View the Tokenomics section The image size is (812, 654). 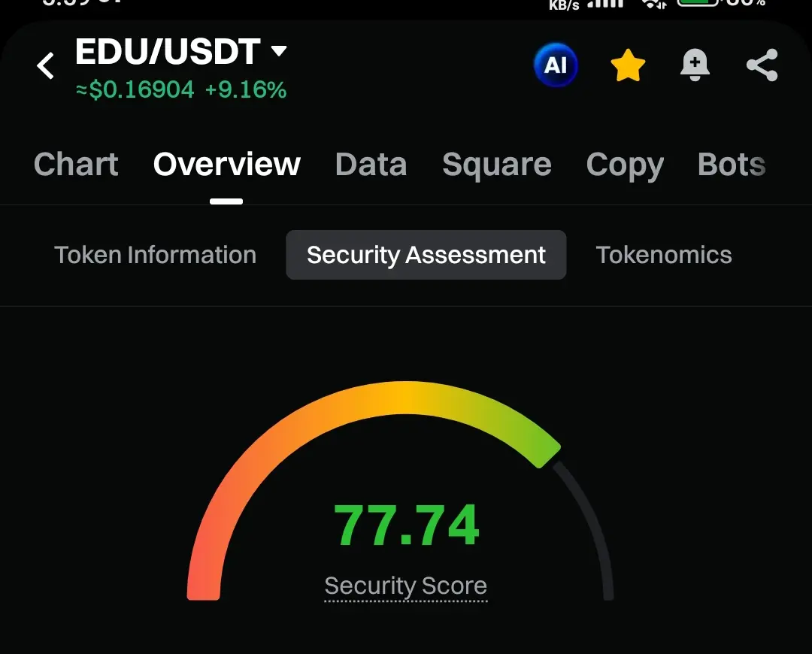664,255
